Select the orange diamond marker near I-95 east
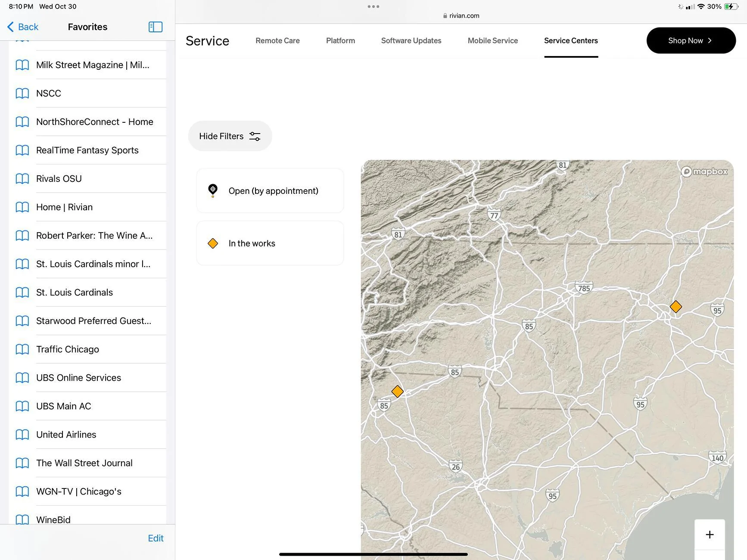Screen dimensions: 747x560 tap(676, 307)
